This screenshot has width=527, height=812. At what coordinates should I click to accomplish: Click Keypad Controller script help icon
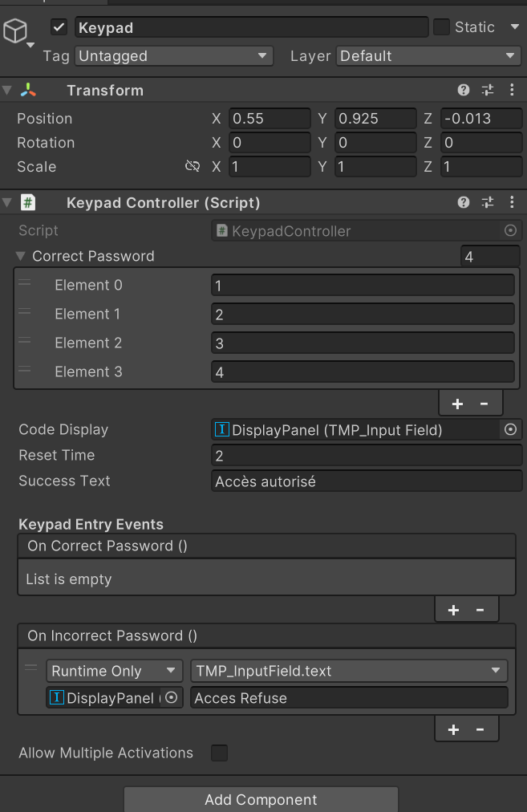(464, 203)
